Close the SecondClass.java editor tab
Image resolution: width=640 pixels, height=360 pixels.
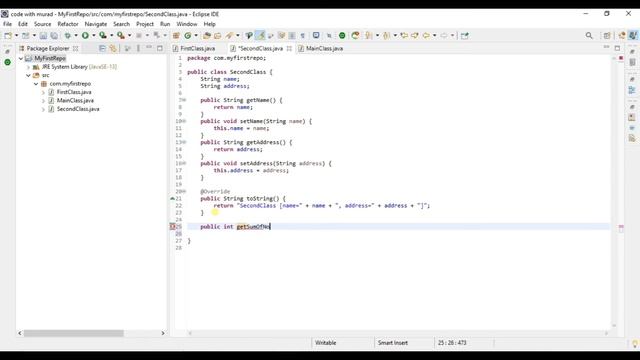[x=289, y=48]
